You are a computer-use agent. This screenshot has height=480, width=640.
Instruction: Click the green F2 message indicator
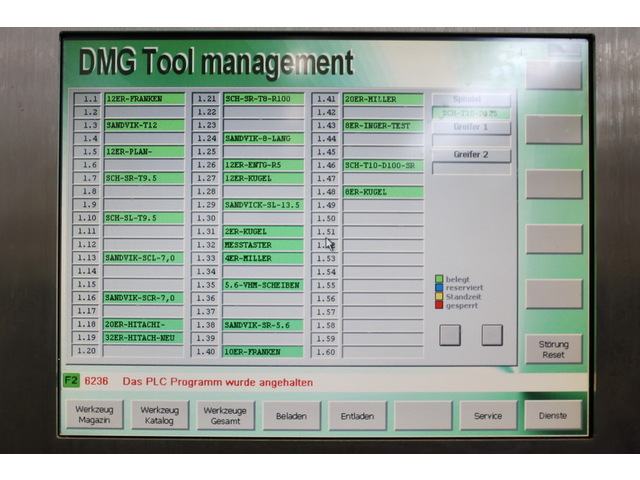71,380
